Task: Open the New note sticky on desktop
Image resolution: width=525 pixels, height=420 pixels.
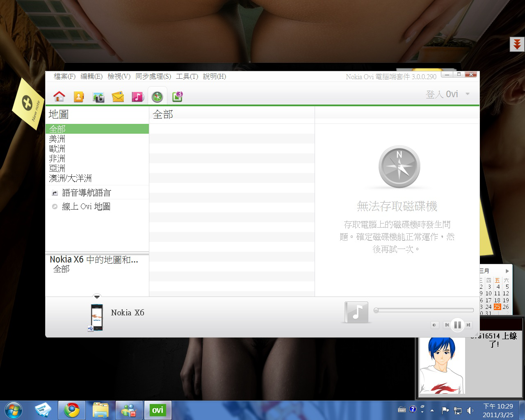Action: [28, 104]
